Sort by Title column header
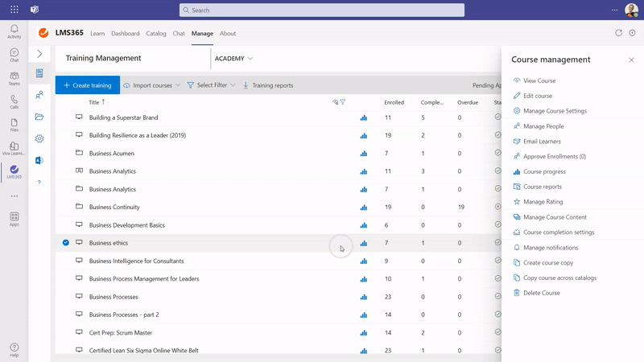 (x=97, y=102)
